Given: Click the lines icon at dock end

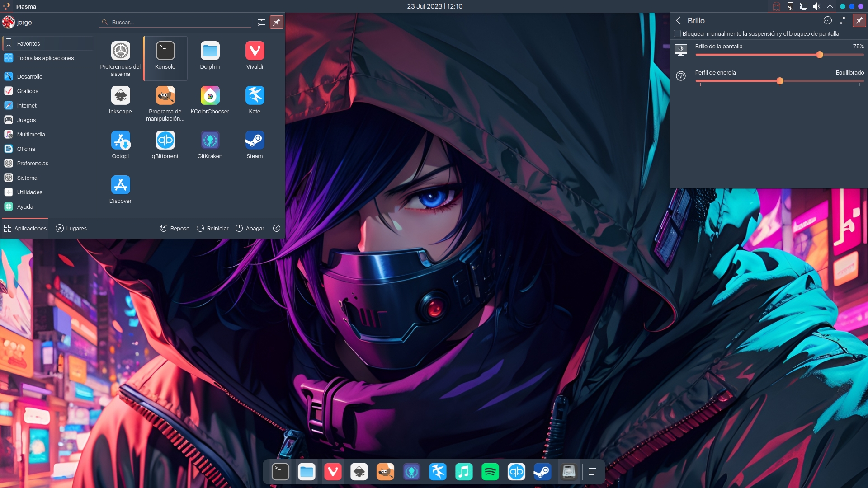Looking at the screenshot, I should 592,472.
